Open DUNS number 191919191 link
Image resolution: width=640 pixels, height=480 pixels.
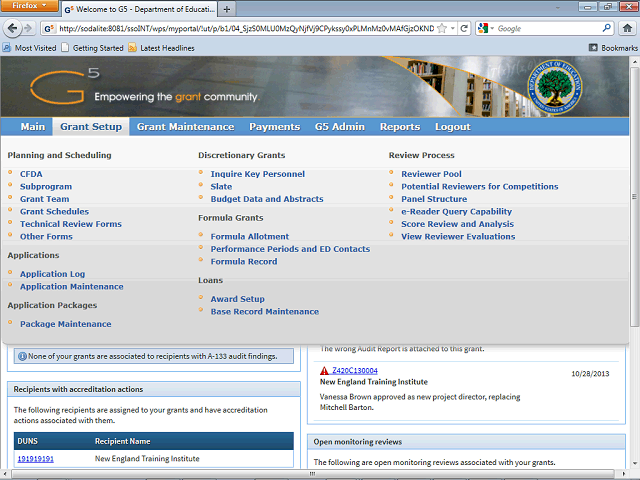[x=36, y=459]
